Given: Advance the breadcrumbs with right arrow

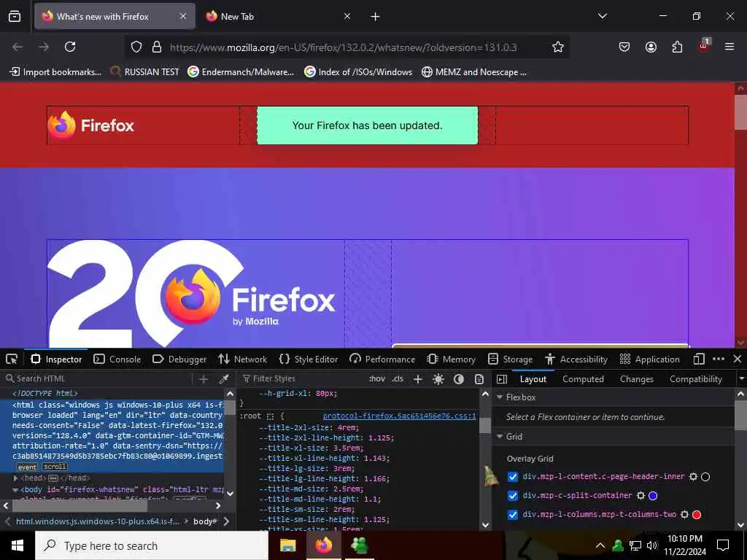Looking at the screenshot, I should pos(226,521).
